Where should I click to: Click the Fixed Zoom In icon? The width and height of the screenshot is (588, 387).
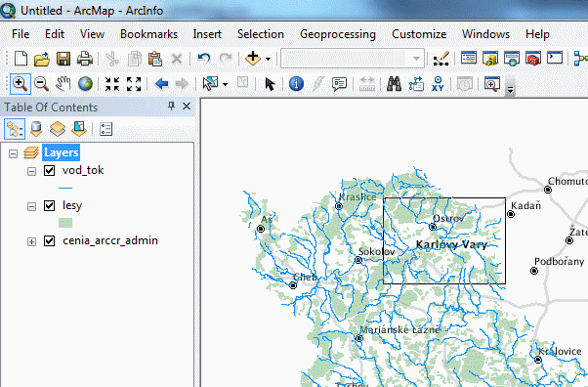(112, 84)
